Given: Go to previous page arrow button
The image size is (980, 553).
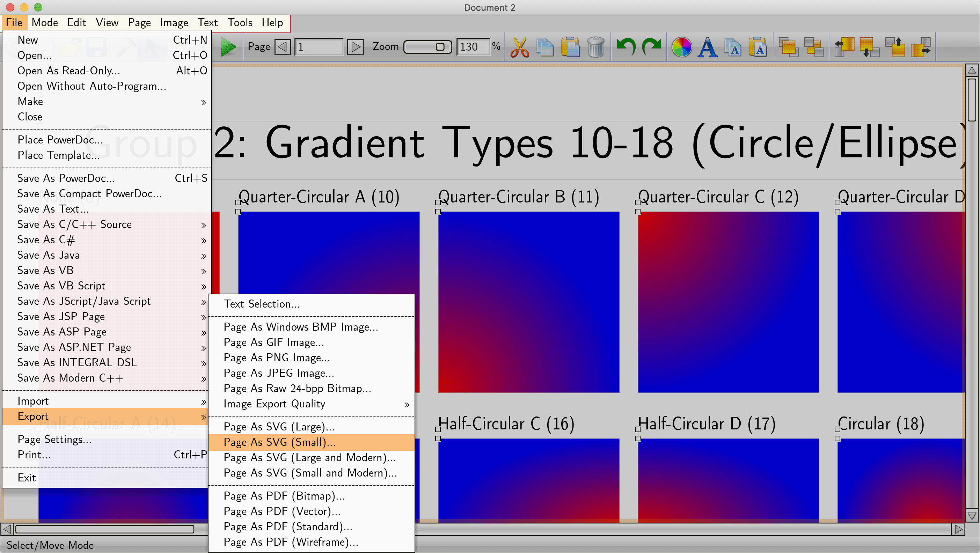Looking at the screenshot, I should (282, 47).
